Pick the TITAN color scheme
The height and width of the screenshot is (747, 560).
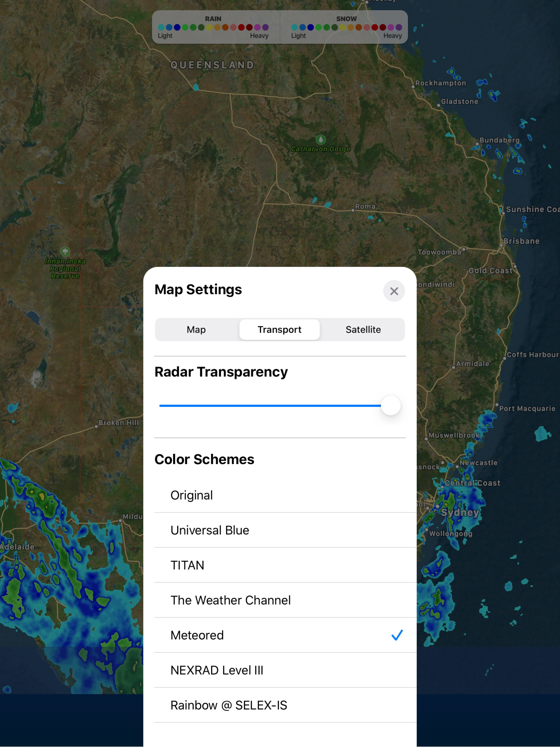188,565
